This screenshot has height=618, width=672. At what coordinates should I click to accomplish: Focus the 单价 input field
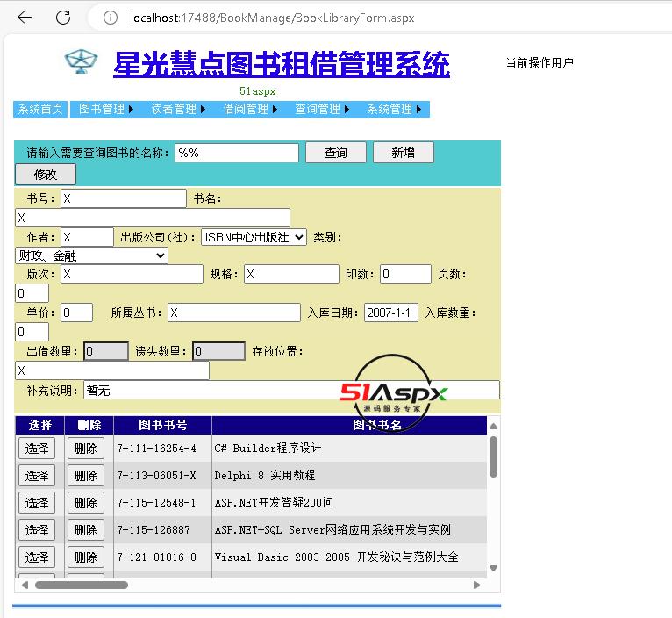pos(76,313)
